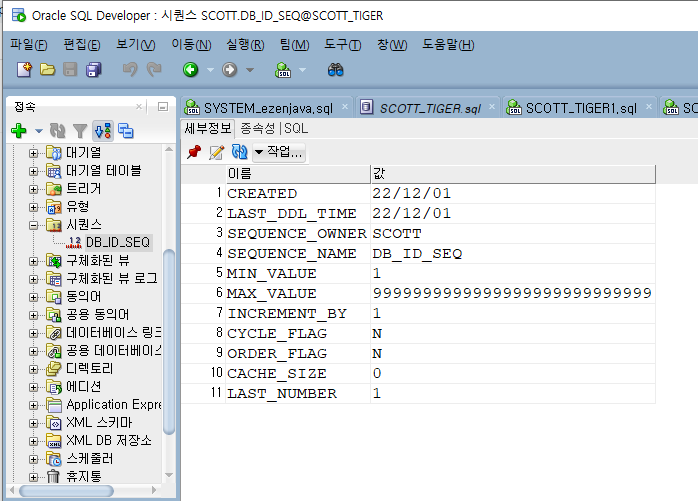Click the Undo arrow icon
This screenshot has width=698, height=501.
[x=130, y=69]
